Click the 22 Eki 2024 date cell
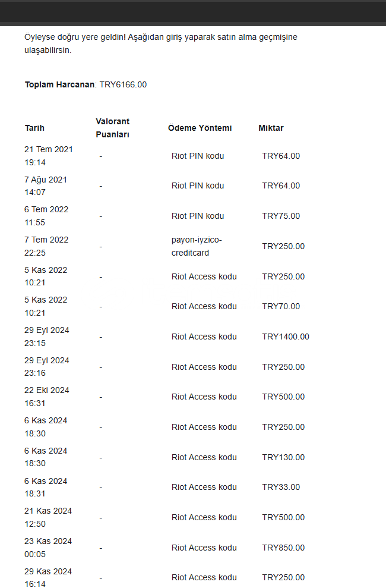Image resolution: width=386 pixels, height=588 pixels. (46, 397)
